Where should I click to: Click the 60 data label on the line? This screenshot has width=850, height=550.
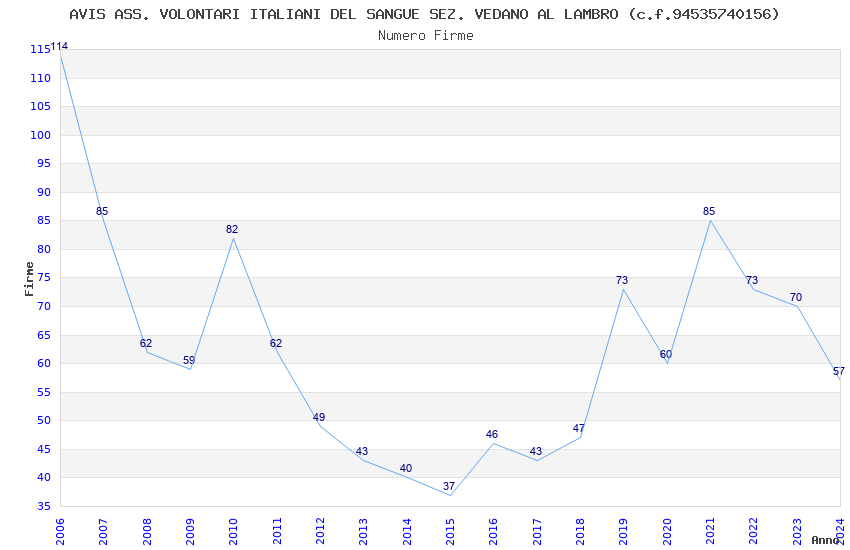point(666,354)
